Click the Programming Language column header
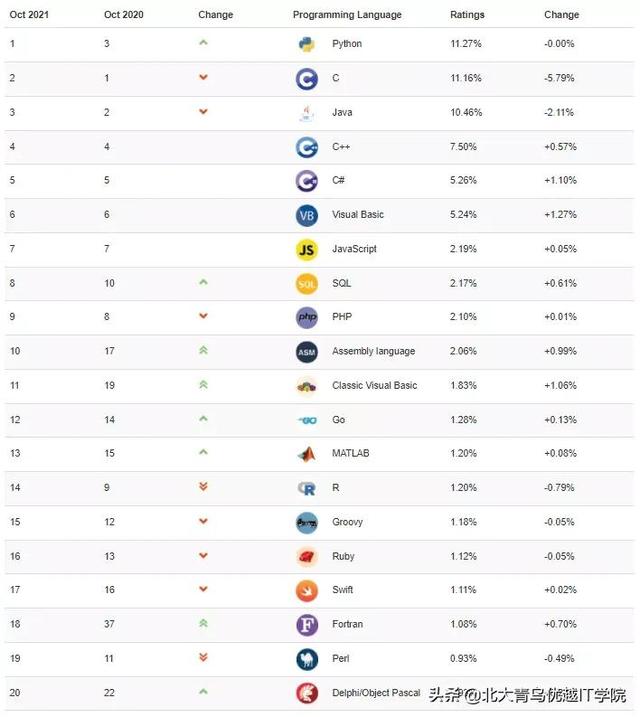 click(x=347, y=15)
